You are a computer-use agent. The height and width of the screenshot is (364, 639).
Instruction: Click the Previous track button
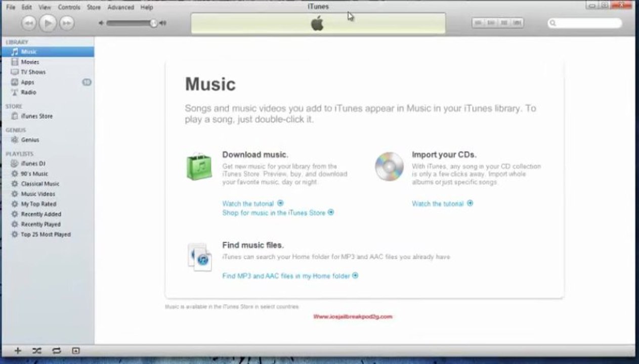click(29, 23)
